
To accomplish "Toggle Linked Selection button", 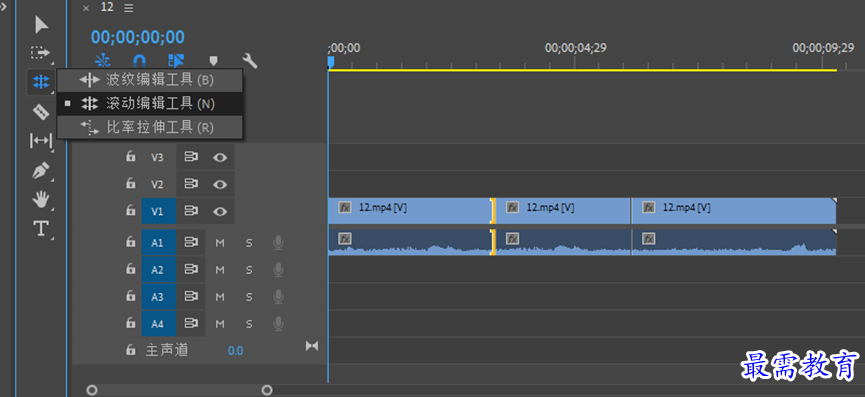I will click(x=176, y=60).
